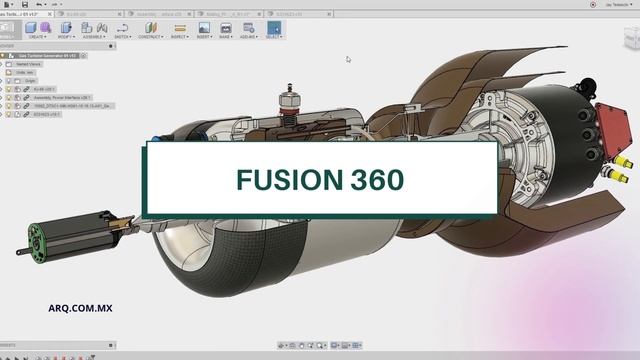Open the SKETCH dropdown menu
This screenshot has height=360, width=640.
[x=122, y=37]
